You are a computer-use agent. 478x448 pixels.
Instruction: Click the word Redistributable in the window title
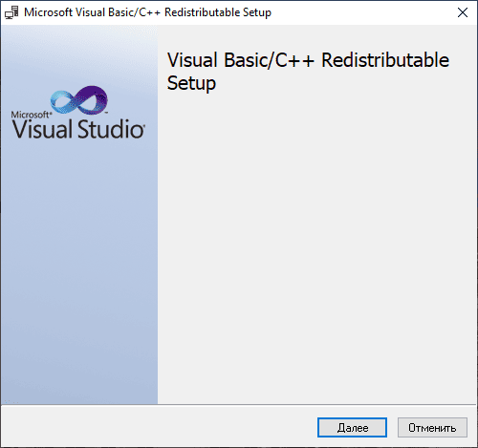point(202,12)
